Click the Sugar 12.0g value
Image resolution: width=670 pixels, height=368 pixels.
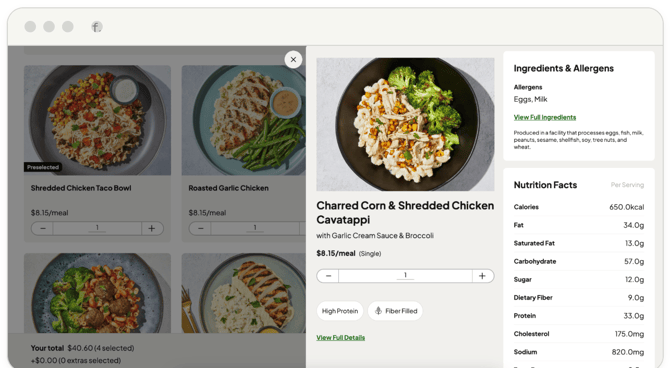click(634, 280)
